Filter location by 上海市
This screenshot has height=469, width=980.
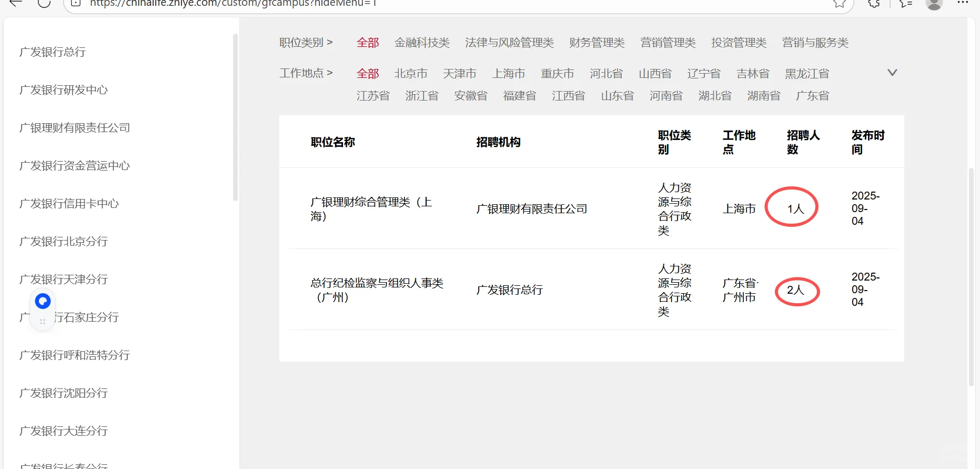[509, 74]
